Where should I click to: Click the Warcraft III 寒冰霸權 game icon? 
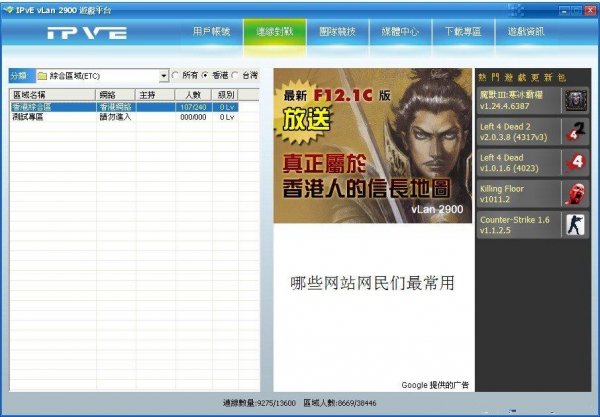(576, 100)
